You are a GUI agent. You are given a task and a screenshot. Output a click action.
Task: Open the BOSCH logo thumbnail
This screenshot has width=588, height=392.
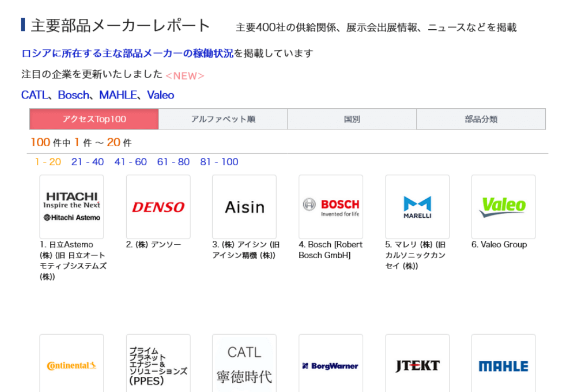[x=331, y=207]
